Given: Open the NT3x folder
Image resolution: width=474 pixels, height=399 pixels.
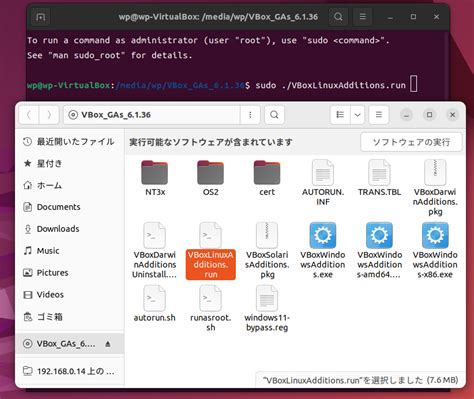Looking at the screenshot, I should (x=155, y=178).
